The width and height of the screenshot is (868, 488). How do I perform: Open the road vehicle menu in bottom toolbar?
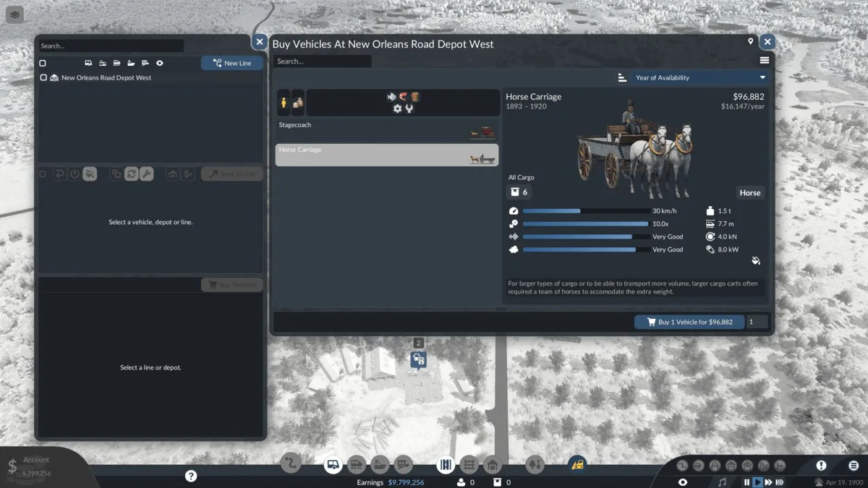pyautogui.click(x=333, y=465)
